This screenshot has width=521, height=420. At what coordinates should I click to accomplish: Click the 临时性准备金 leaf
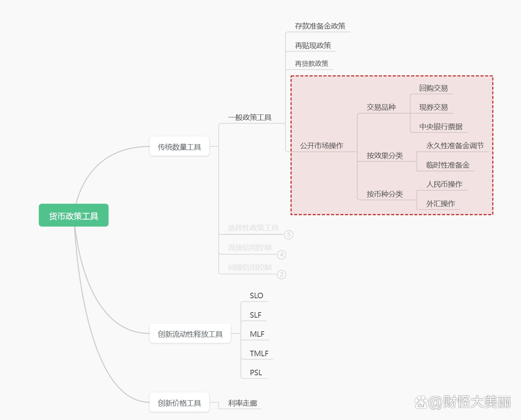[x=448, y=165]
